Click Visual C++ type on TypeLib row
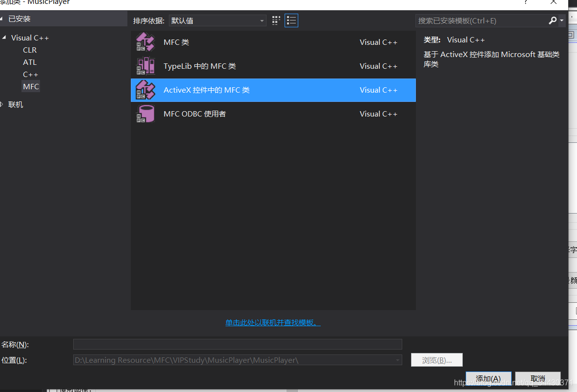 click(x=378, y=66)
